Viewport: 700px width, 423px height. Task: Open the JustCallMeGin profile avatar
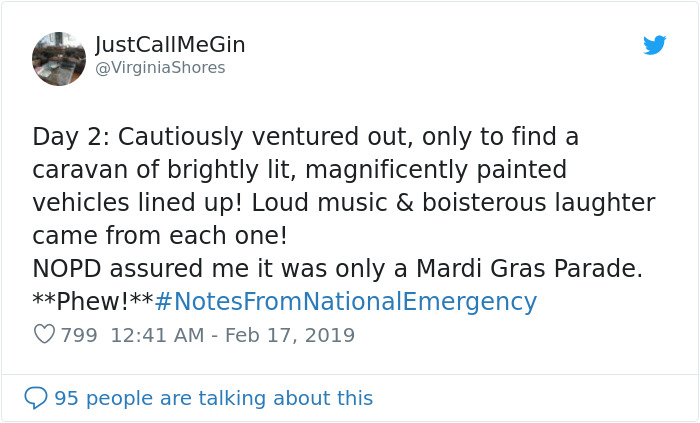pos(59,58)
